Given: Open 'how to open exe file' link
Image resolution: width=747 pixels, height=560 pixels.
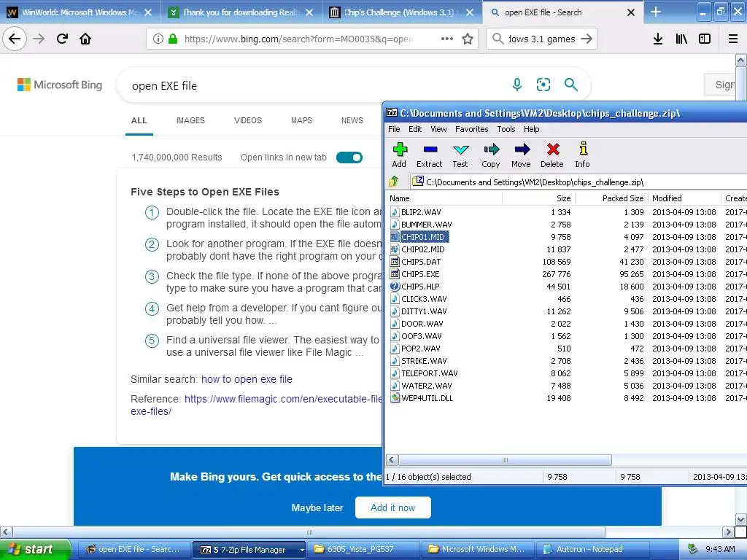Looking at the screenshot, I should [x=247, y=379].
